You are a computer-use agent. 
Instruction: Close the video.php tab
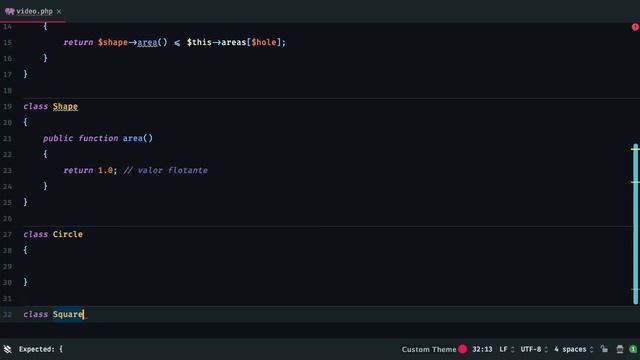59,11
